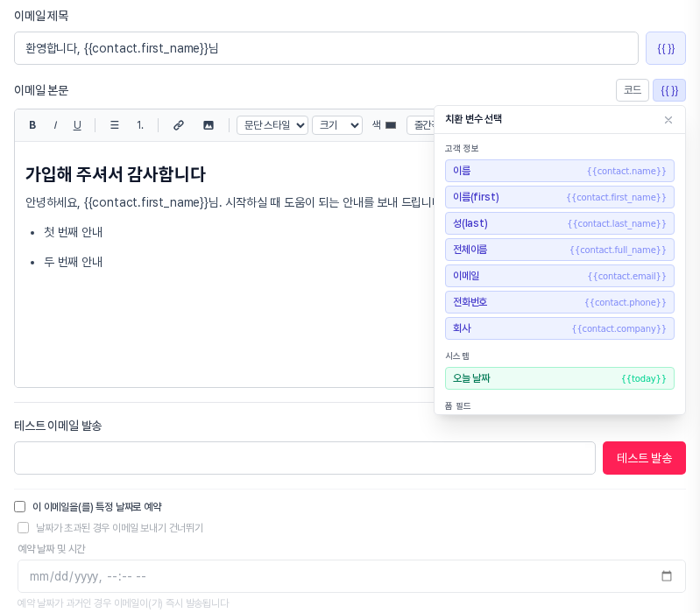The height and width of the screenshot is (613, 700).
Task: Insert the 오늘 날짜 {{today}} variable
Action: tap(559, 378)
